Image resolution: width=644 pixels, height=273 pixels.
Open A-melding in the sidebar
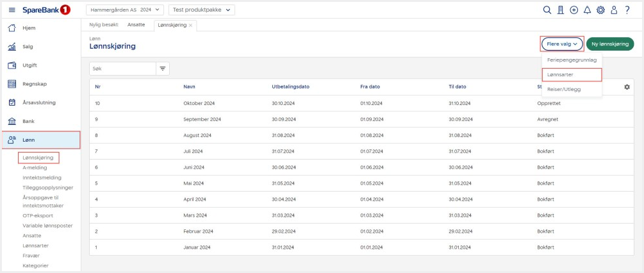point(35,167)
